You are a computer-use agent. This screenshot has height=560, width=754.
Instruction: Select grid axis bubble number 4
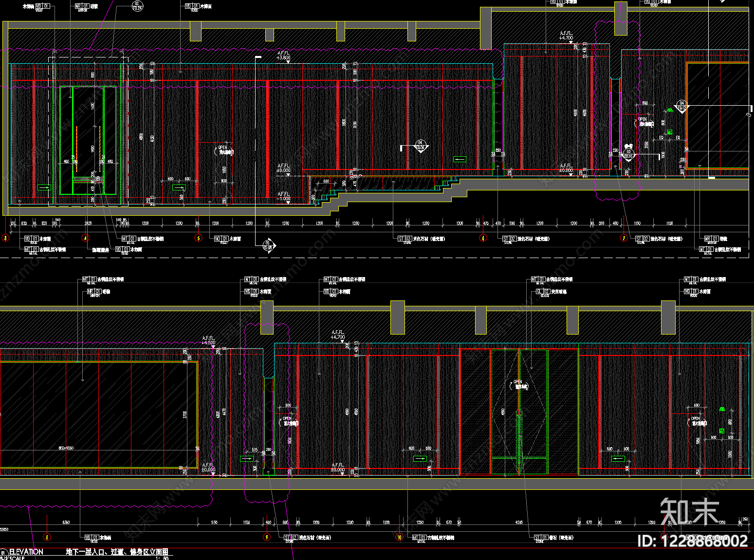click(86, 238)
